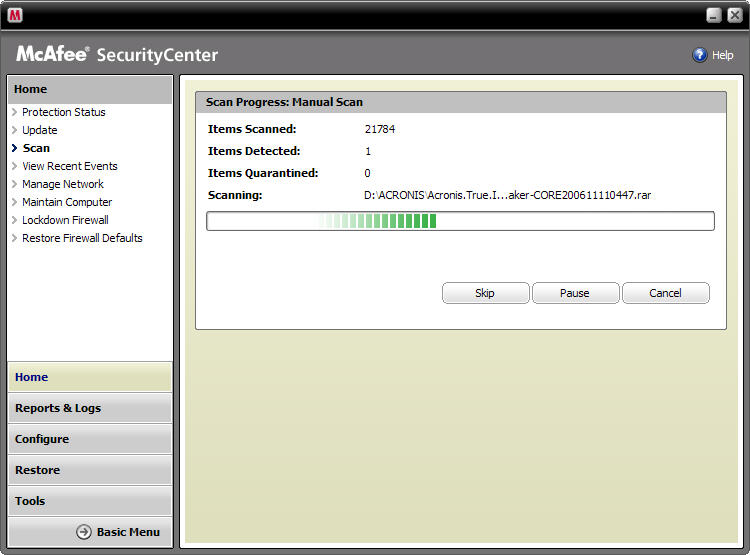Open the Restore section
Viewport: 750px width, 555px height.
(x=90, y=470)
